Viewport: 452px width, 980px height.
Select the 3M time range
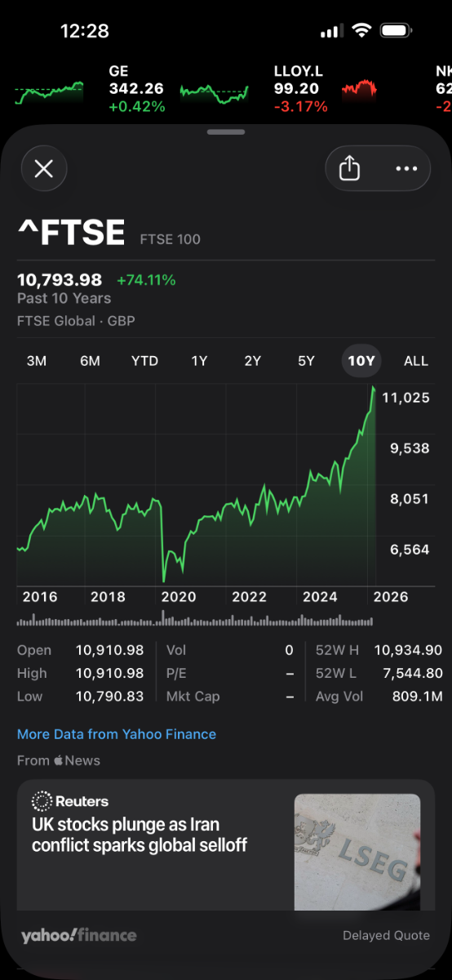point(37,361)
